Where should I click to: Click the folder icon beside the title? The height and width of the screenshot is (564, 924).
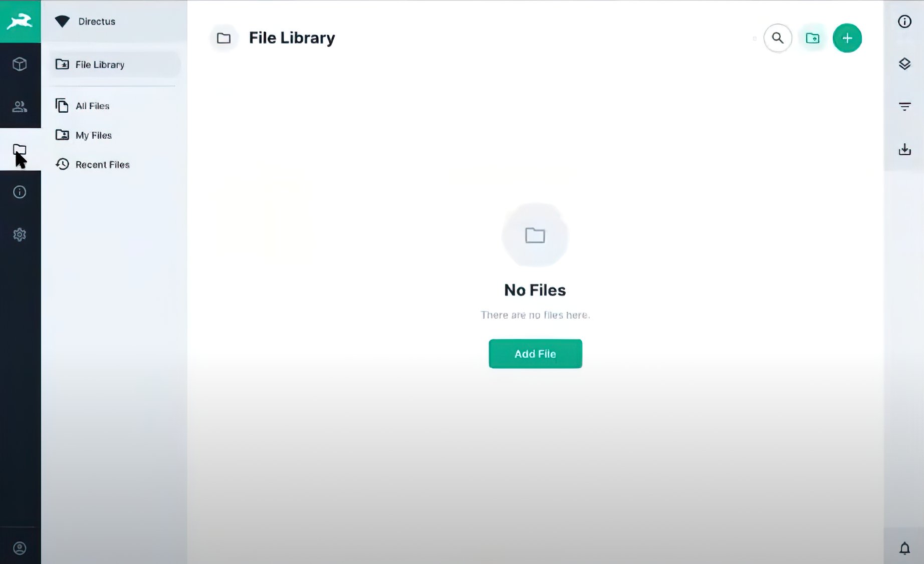223,38
